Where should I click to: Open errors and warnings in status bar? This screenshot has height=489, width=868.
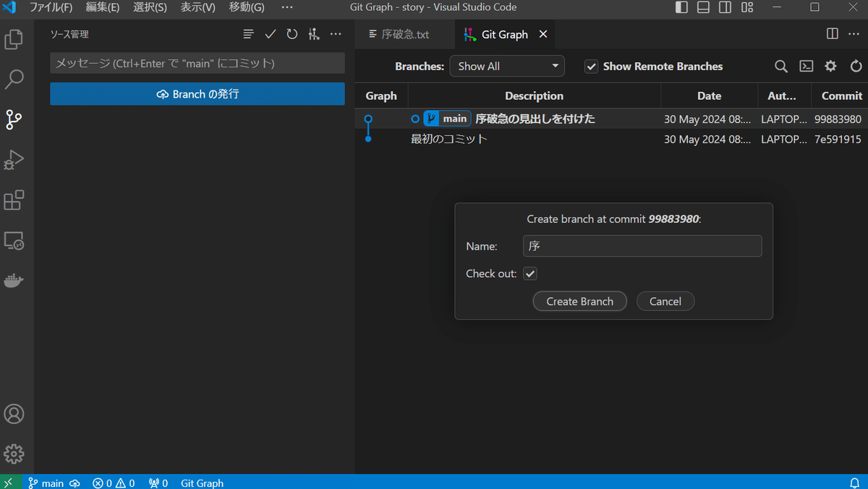[x=114, y=482]
